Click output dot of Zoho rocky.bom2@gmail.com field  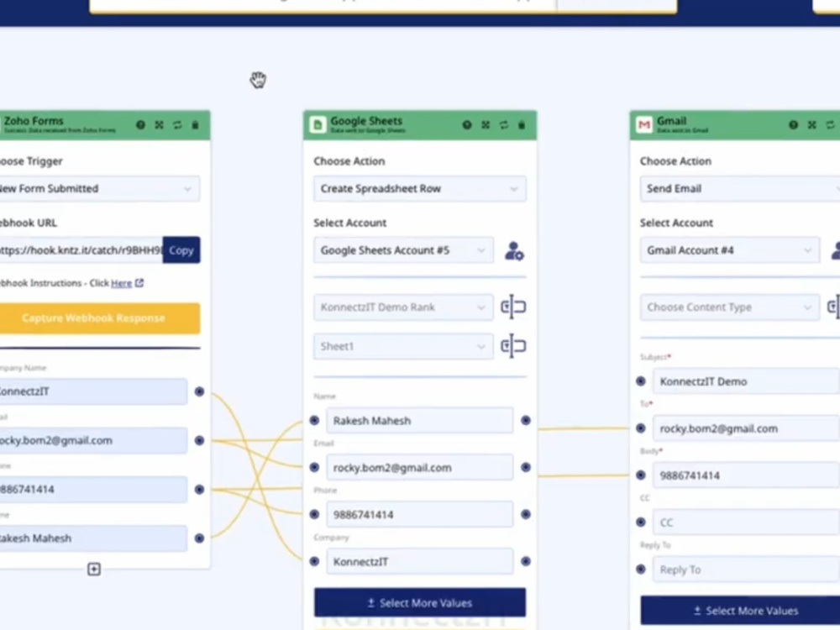pos(199,440)
